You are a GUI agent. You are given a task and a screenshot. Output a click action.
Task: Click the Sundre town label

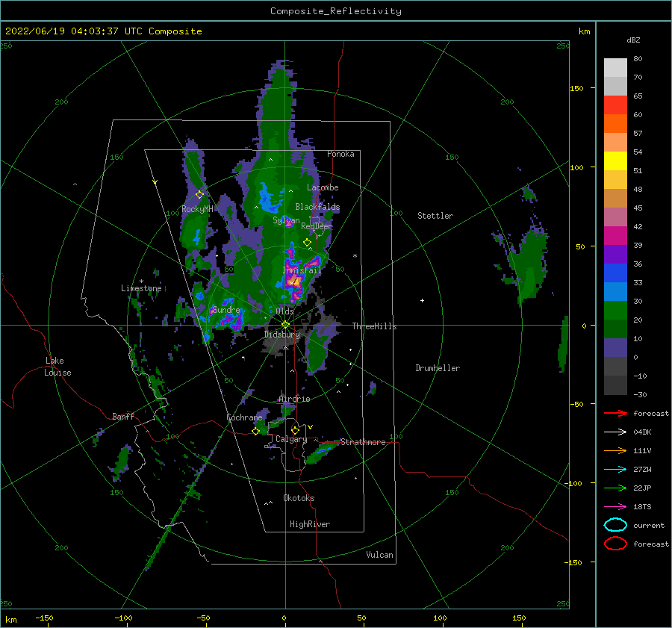[227, 310]
